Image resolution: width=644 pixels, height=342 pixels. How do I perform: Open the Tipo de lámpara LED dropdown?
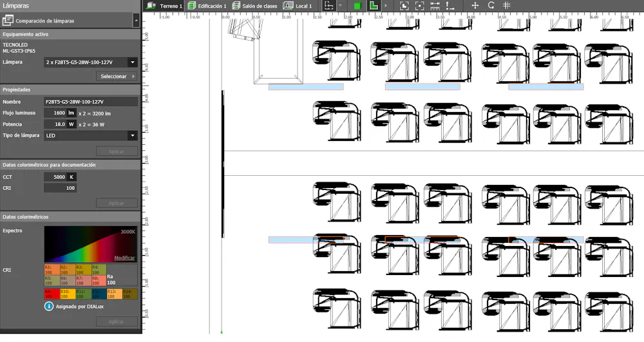pyautogui.click(x=91, y=135)
